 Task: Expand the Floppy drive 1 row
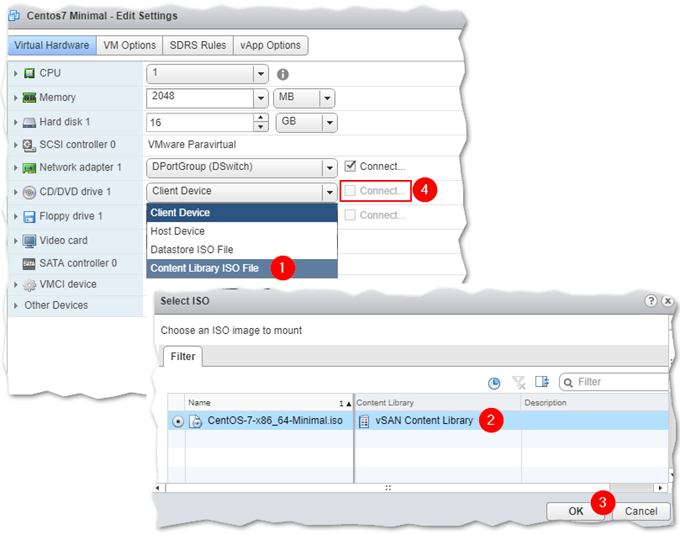[16, 216]
